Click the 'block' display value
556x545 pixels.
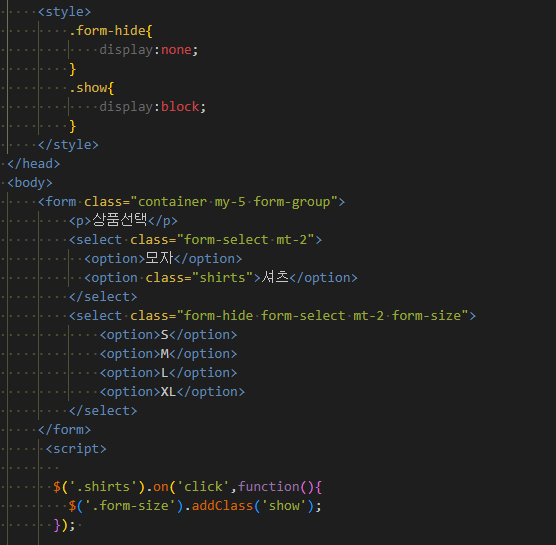(180, 107)
